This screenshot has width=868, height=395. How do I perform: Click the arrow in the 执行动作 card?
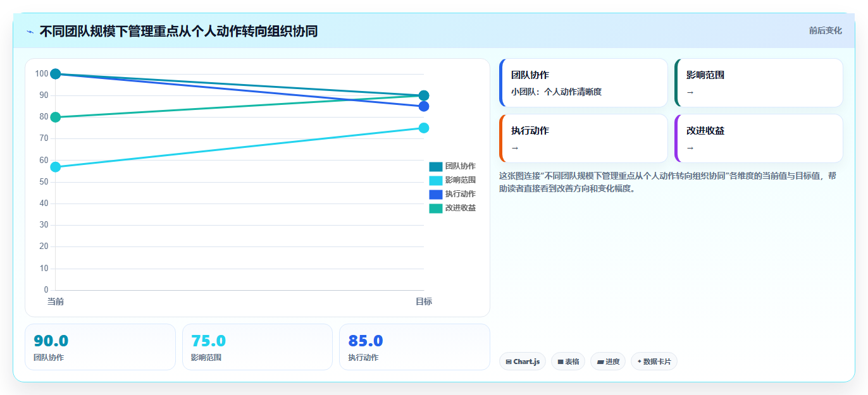pyautogui.click(x=515, y=147)
